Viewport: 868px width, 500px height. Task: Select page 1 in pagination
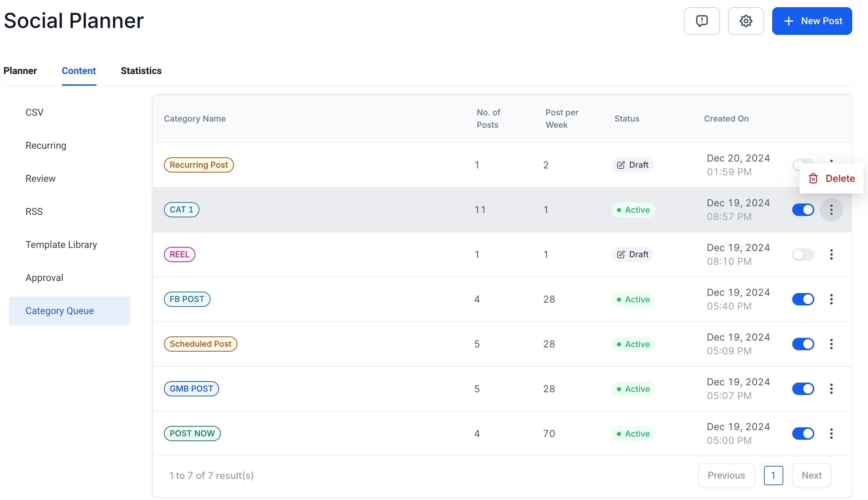tap(773, 476)
